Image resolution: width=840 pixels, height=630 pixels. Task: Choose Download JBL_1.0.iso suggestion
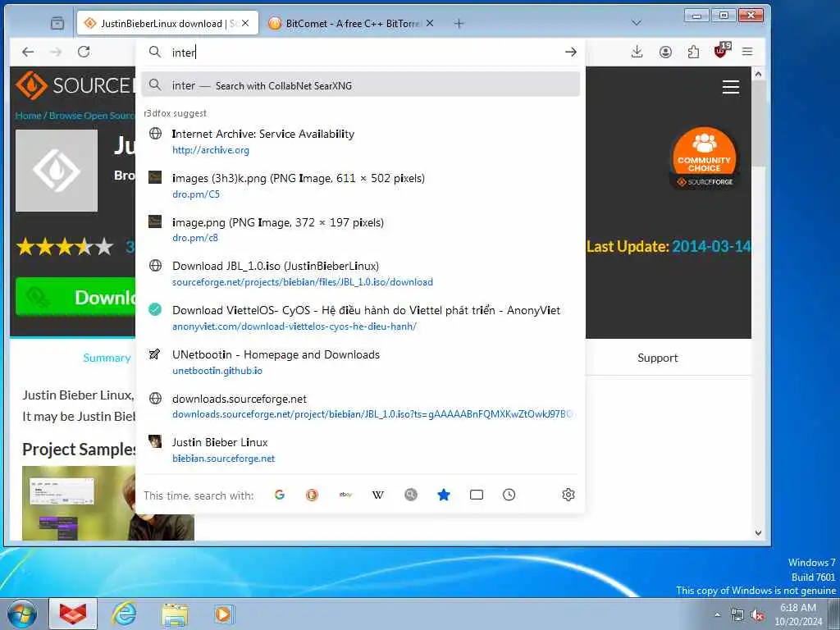(x=361, y=274)
